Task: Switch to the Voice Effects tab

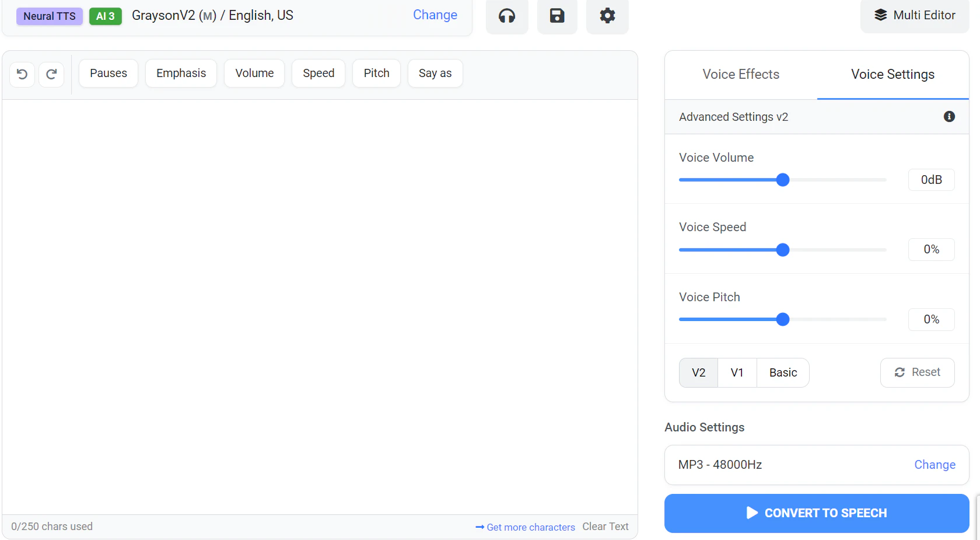Action: (740, 74)
